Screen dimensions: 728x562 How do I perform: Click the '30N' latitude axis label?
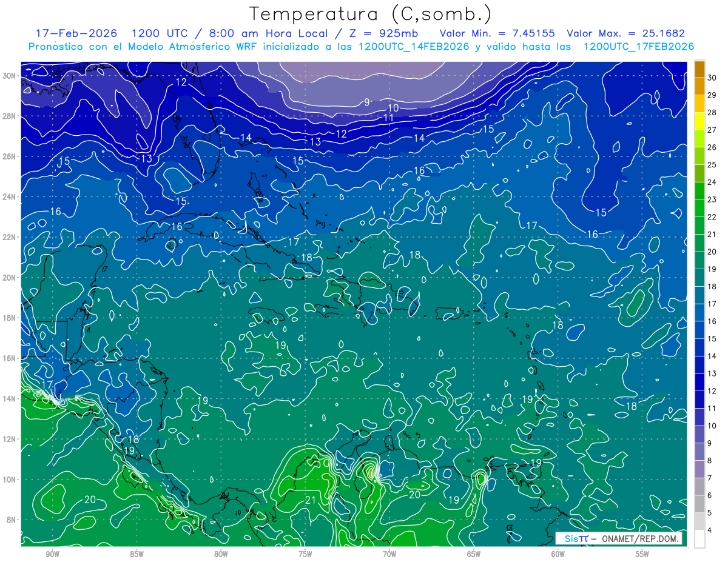point(10,76)
